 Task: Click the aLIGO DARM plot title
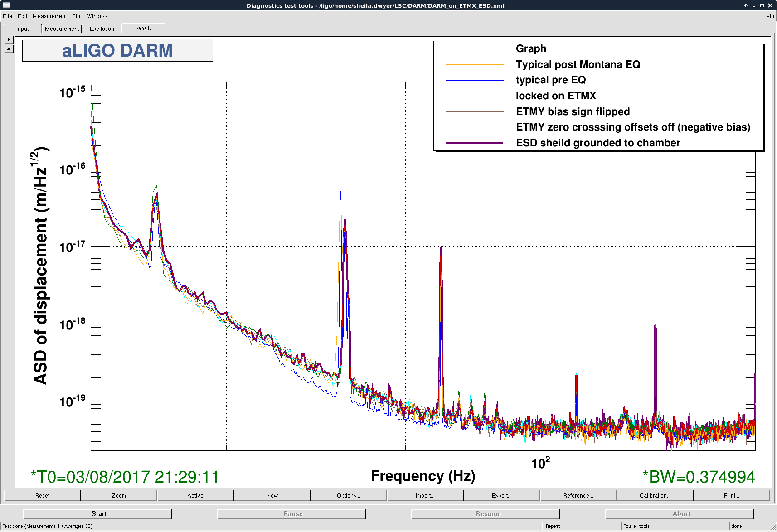click(x=117, y=50)
